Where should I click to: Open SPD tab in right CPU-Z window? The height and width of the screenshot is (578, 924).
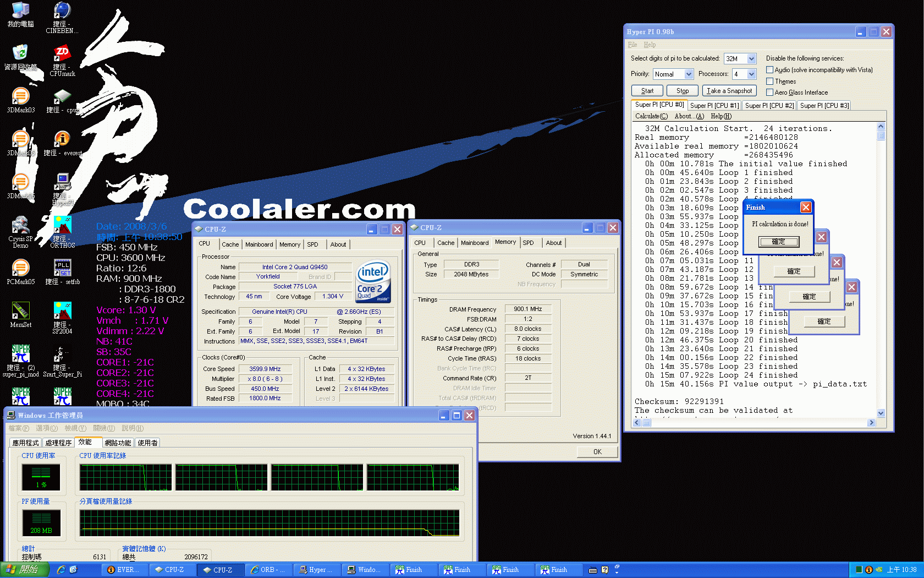click(528, 243)
